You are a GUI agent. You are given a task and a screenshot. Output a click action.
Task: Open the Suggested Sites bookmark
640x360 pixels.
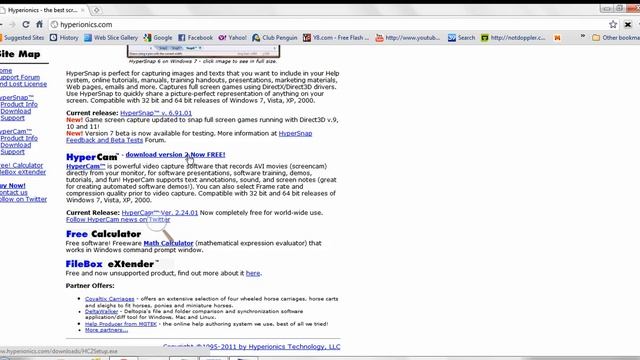(x=21, y=38)
